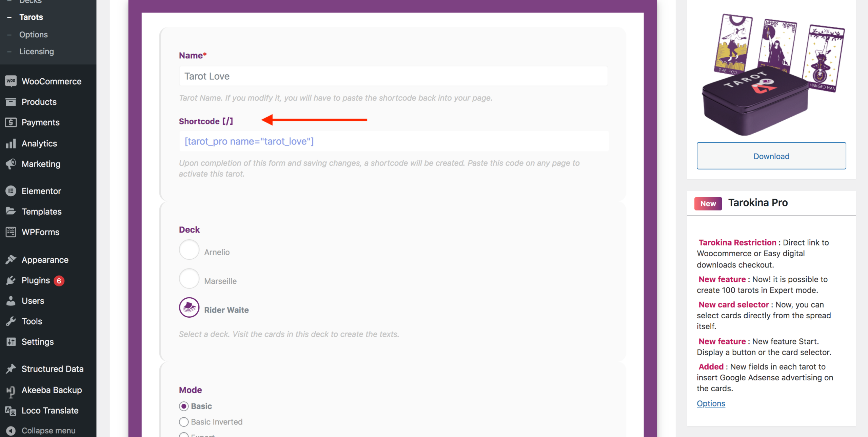
Task: Click the New badge beside Tarokina Pro
Action: [708, 203]
